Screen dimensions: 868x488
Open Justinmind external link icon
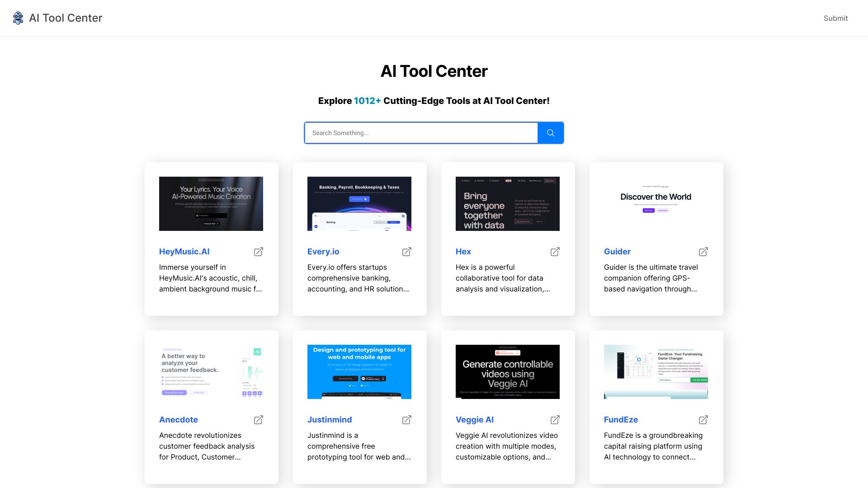(406, 419)
